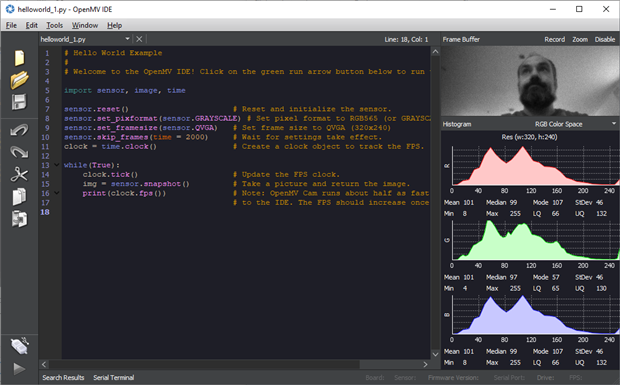This screenshot has height=385, width=620.
Task: Click the Undo arrow icon
Action: [19, 130]
